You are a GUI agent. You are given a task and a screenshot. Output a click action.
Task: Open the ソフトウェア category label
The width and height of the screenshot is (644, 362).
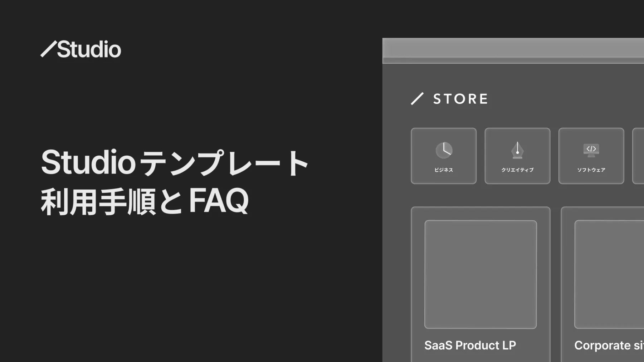(x=591, y=170)
